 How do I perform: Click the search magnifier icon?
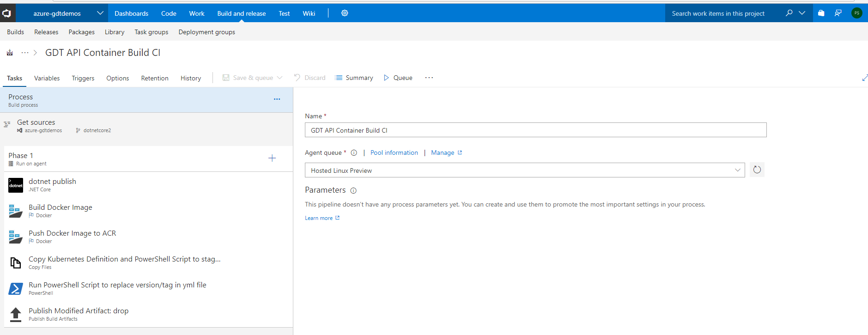[x=789, y=13]
